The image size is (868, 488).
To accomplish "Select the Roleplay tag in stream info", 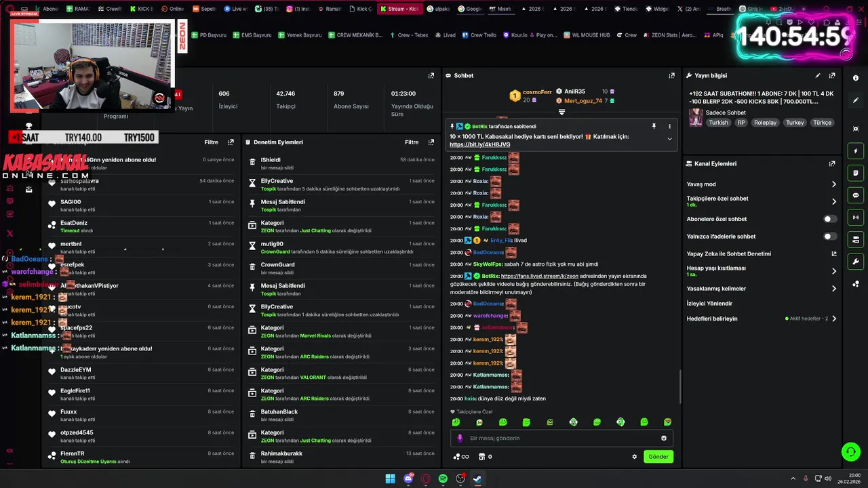I will pyautogui.click(x=766, y=123).
